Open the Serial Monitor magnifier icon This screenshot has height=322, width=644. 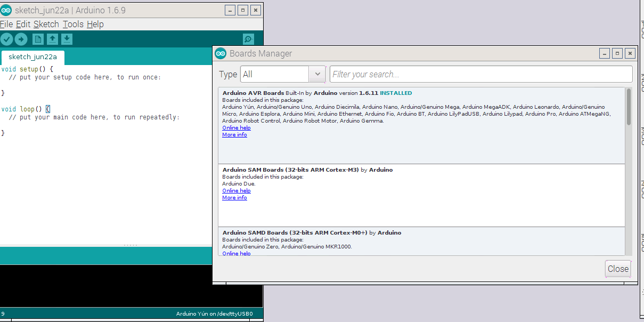pyautogui.click(x=248, y=39)
